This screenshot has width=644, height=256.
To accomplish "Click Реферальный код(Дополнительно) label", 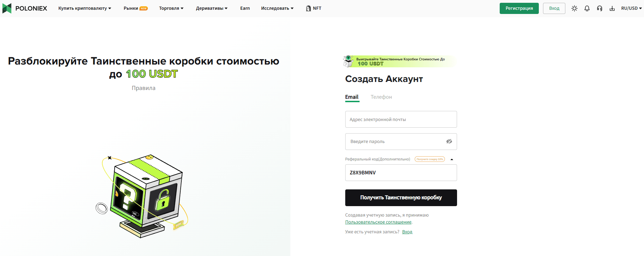I will point(378,159).
